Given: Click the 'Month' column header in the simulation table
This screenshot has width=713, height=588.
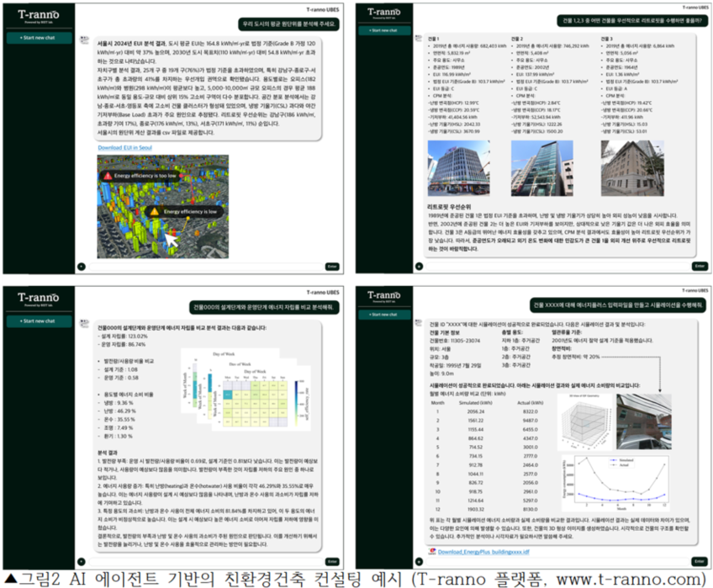Looking at the screenshot, I should tap(437, 403).
